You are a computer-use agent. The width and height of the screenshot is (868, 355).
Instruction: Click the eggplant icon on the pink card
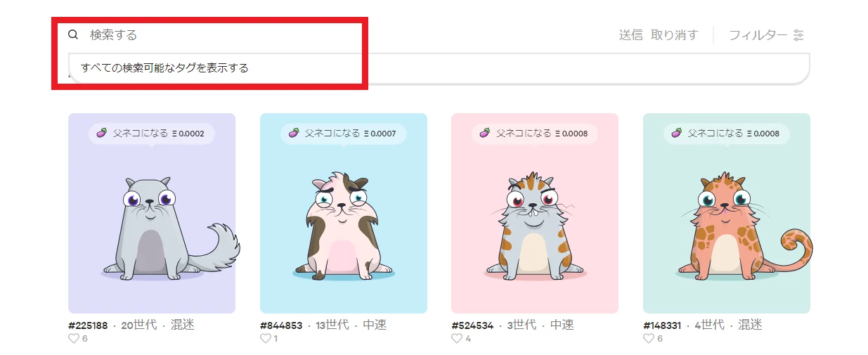point(484,133)
